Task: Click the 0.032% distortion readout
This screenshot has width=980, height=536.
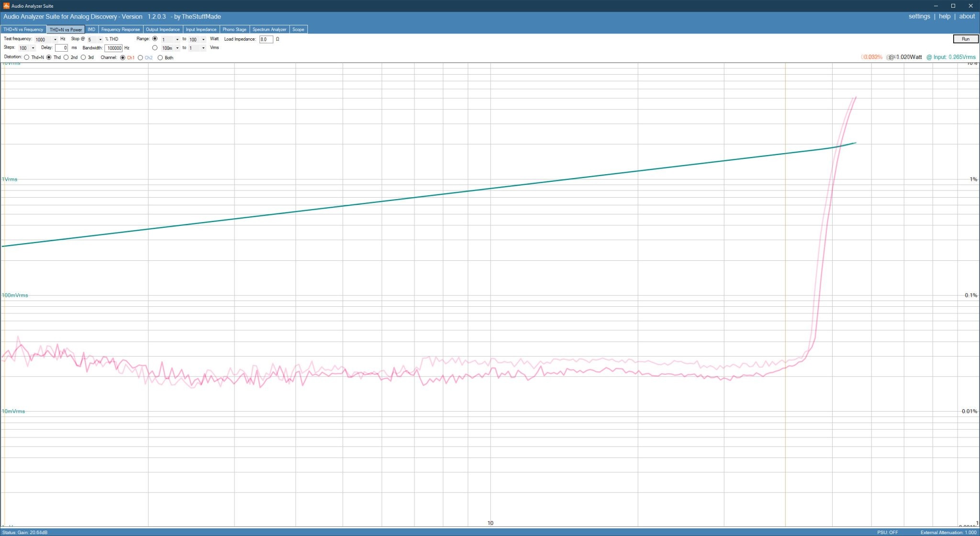Action: (x=872, y=57)
